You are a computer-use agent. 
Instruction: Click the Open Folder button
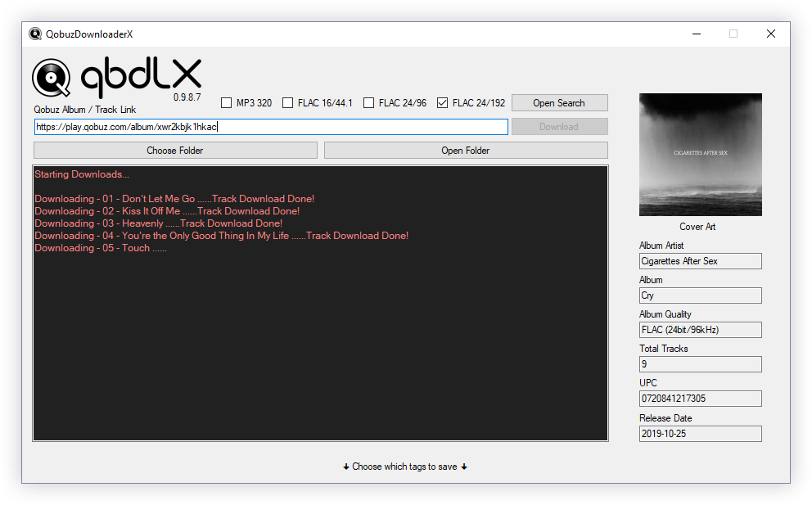[466, 151]
